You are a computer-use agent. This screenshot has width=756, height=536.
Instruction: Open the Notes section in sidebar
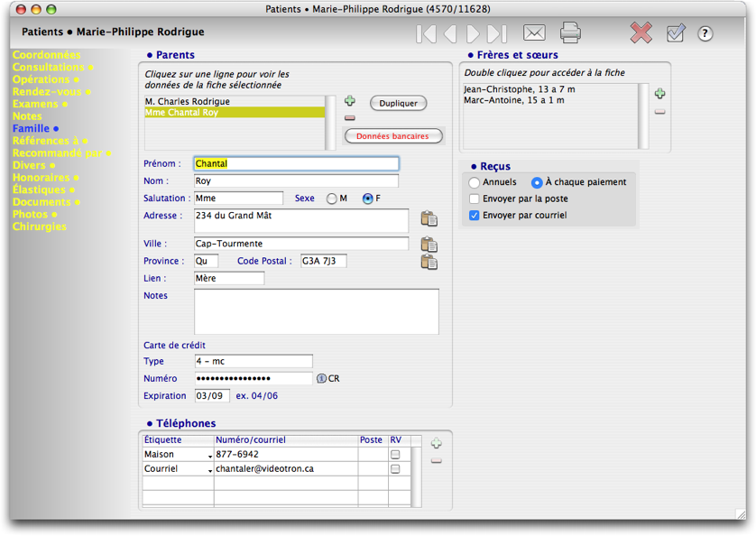point(27,116)
